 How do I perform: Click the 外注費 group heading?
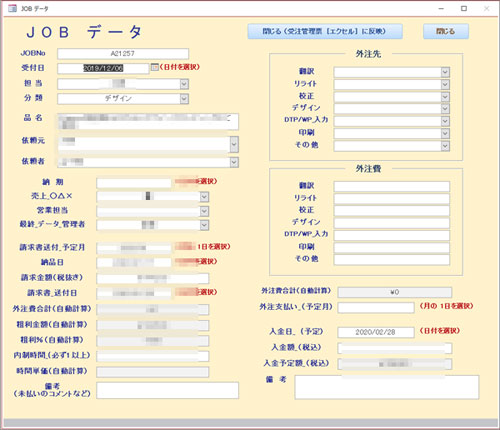[x=368, y=169]
